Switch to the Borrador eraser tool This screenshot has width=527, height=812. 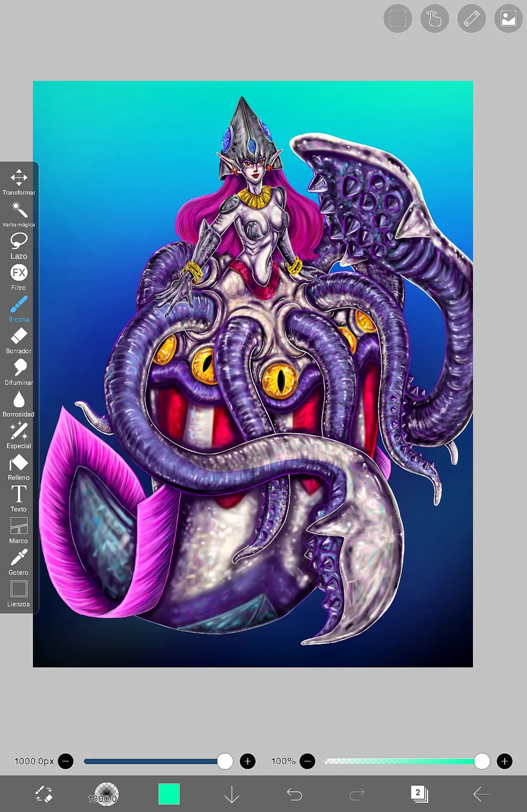(18, 340)
